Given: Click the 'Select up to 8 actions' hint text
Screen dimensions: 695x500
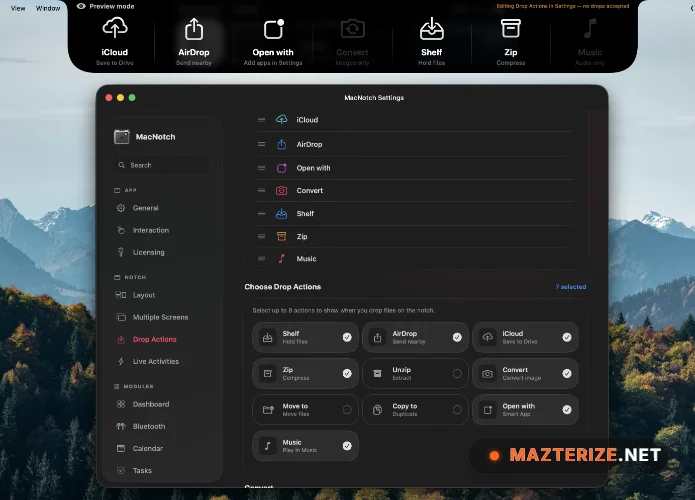Looking at the screenshot, I should click(344, 310).
